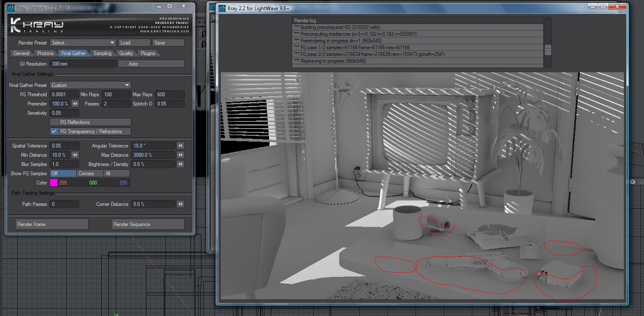Click the Kray Options window title icon

pyautogui.click(x=11, y=8)
